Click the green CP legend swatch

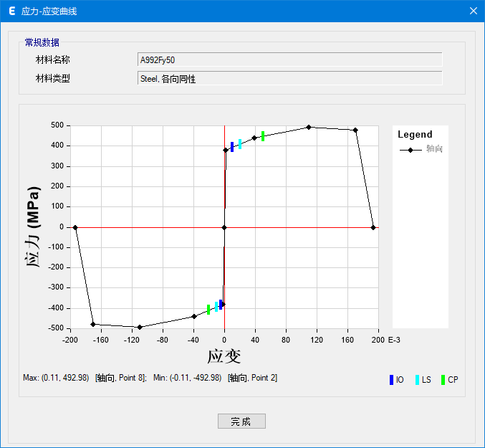[443, 380]
